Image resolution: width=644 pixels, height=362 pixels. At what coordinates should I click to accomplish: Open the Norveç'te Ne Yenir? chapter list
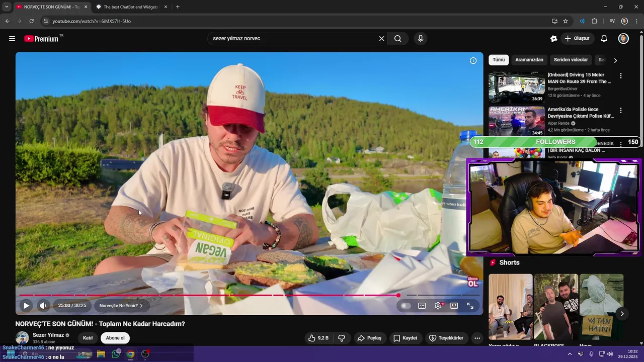click(121, 305)
